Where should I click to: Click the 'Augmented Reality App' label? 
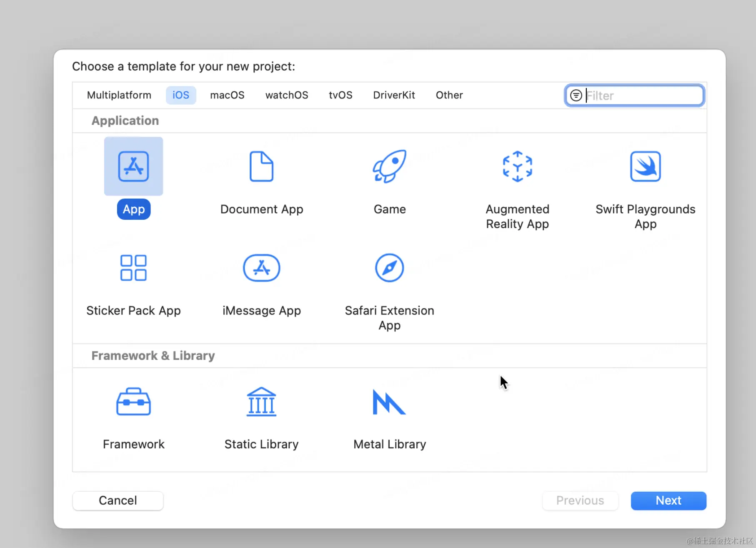click(517, 216)
